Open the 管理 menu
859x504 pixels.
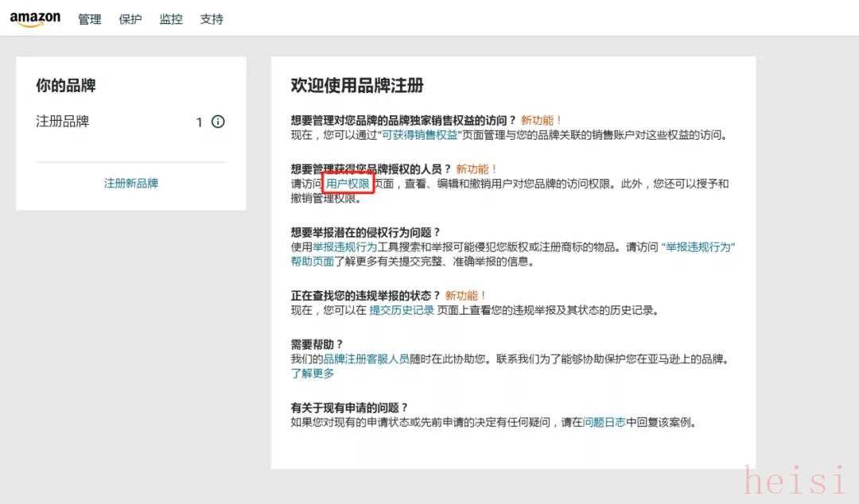pos(90,19)
